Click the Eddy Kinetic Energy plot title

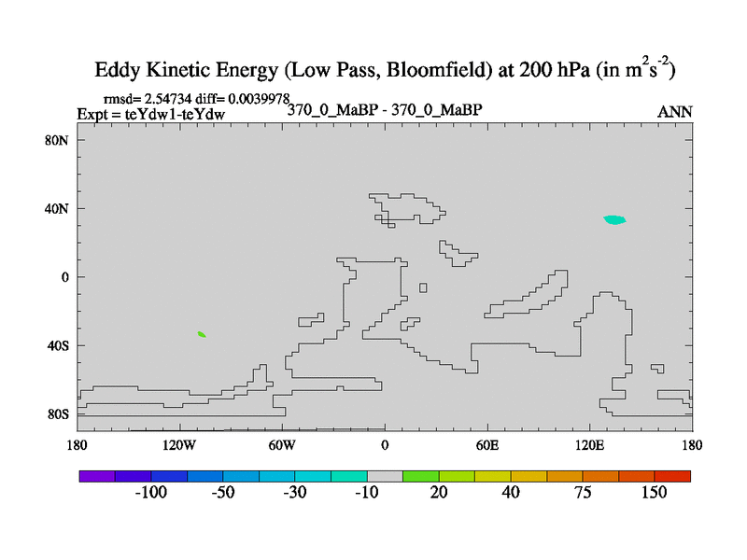pyautogui.click(x=385, y=71)
